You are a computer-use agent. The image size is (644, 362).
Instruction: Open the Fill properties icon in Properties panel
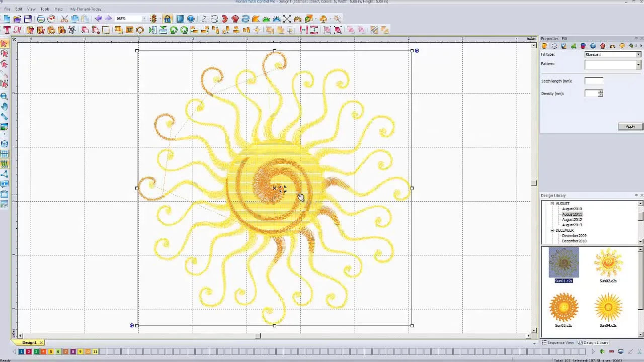point(545,46)
